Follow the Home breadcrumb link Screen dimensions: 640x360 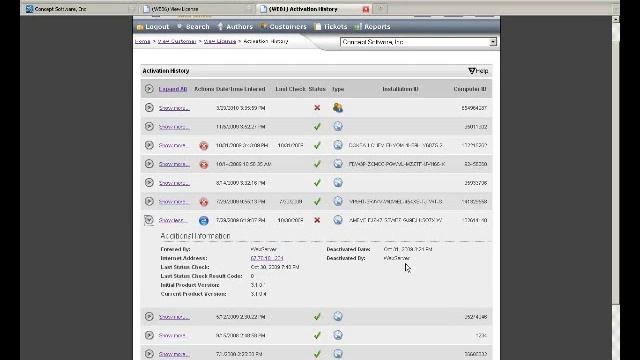(x=142, y=41)
